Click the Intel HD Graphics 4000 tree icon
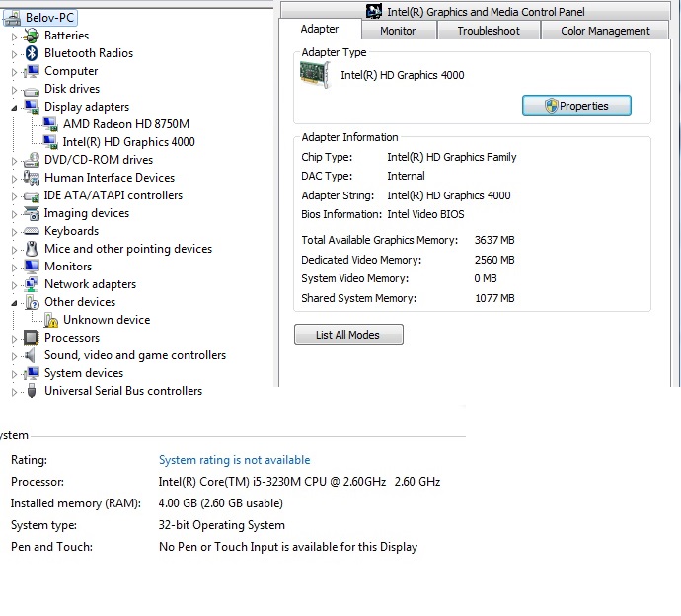Image resolution: width=681 pixels, height=616 pixels. point(50,142)
